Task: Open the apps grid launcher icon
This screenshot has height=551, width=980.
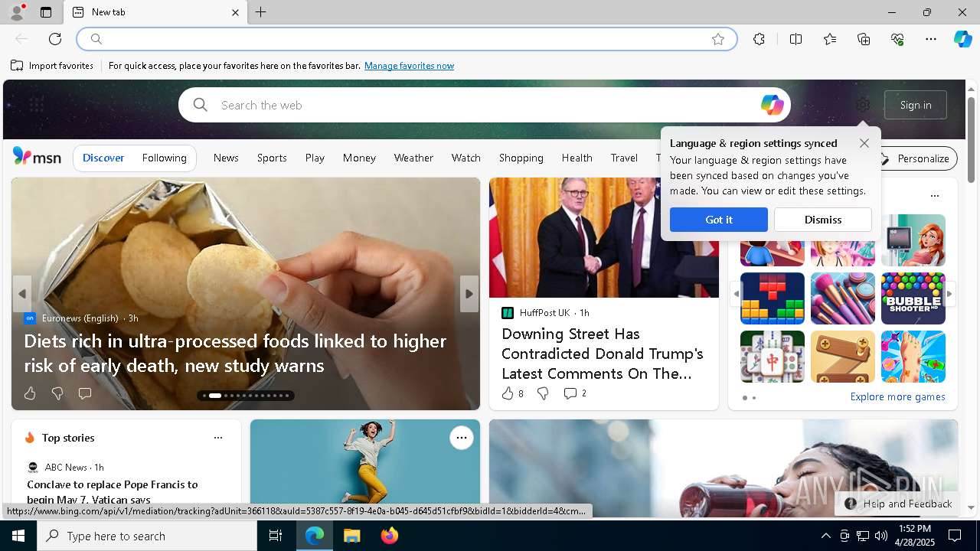Action: click(x=36, y=105)
